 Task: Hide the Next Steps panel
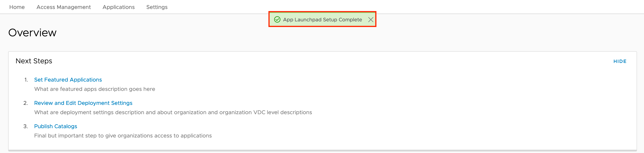coord(619,61)
